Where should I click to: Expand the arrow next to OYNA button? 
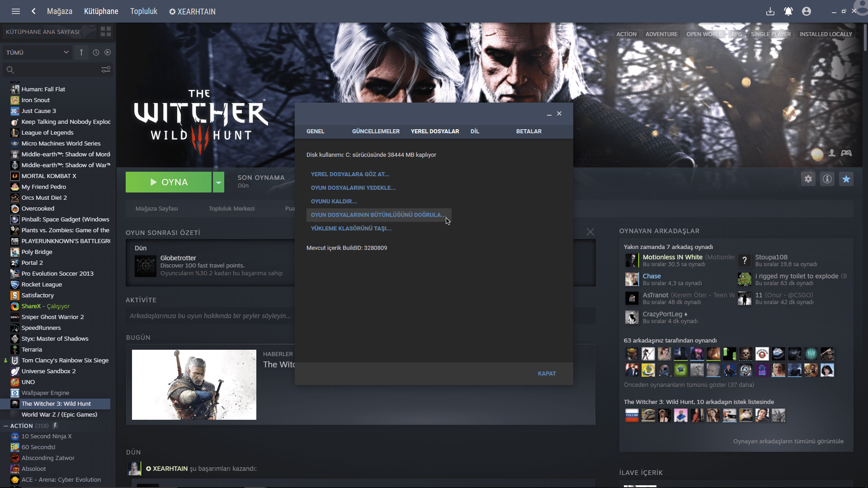point(218,182)
